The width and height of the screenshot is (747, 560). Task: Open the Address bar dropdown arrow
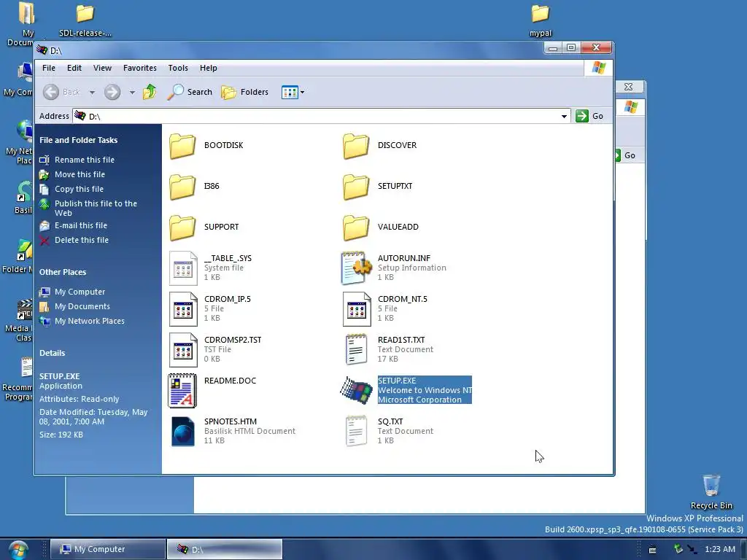point(564,116)
